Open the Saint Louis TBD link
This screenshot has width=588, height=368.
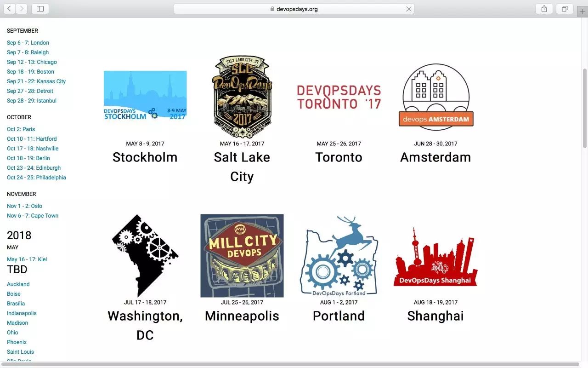[20, 352]
